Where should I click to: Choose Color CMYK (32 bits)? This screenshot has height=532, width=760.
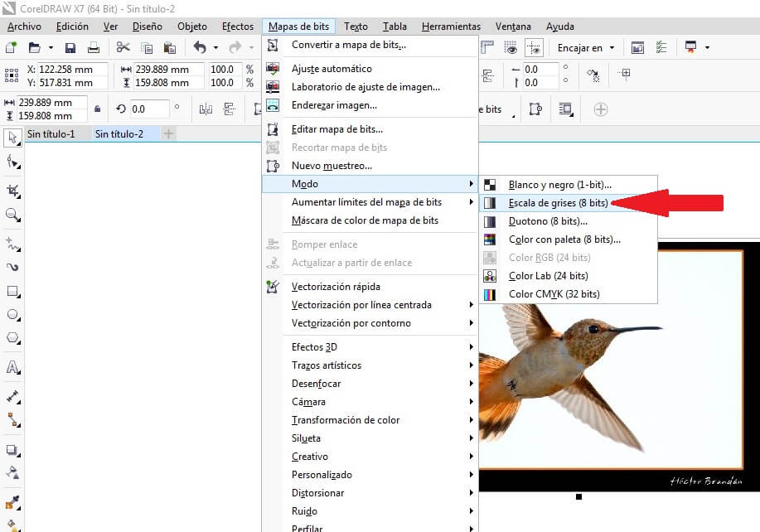(x=568, y=293)
